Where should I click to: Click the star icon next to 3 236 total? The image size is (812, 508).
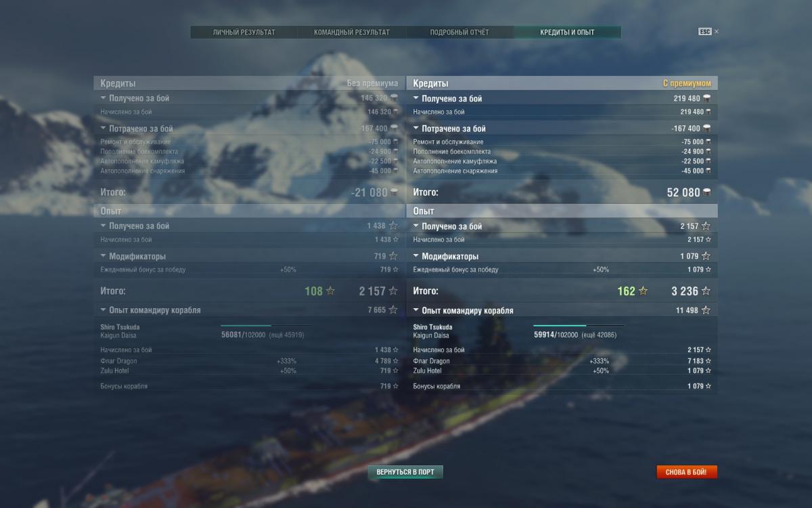pos(706,291)
